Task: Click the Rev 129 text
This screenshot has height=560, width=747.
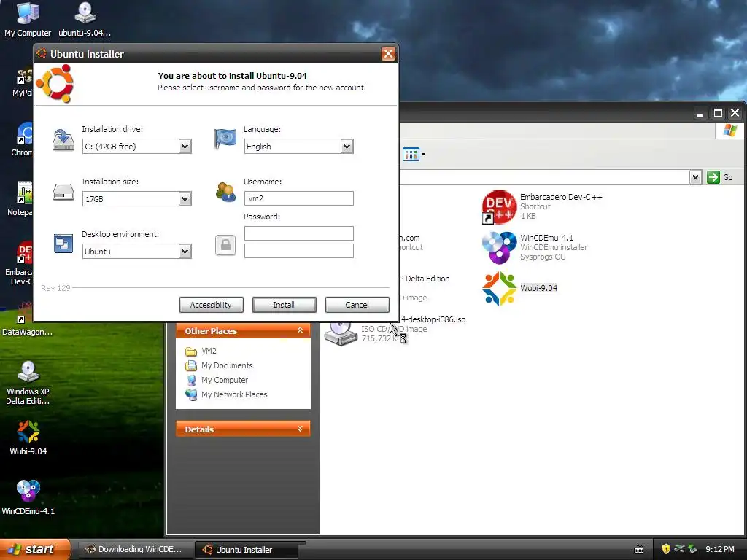Action: [55, 288]
